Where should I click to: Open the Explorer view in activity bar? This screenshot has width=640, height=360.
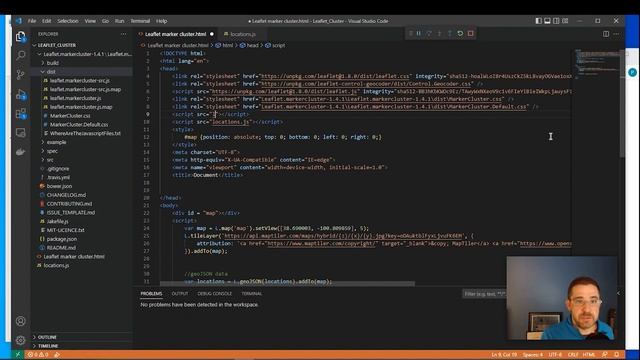coord(21,37)
